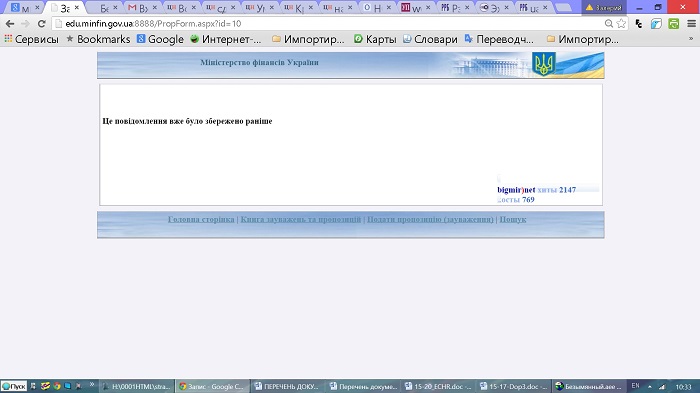This screenshot has height=393, width=700.
Task: Click the bigmir)net counter banner
Action: tap(548, 190)
